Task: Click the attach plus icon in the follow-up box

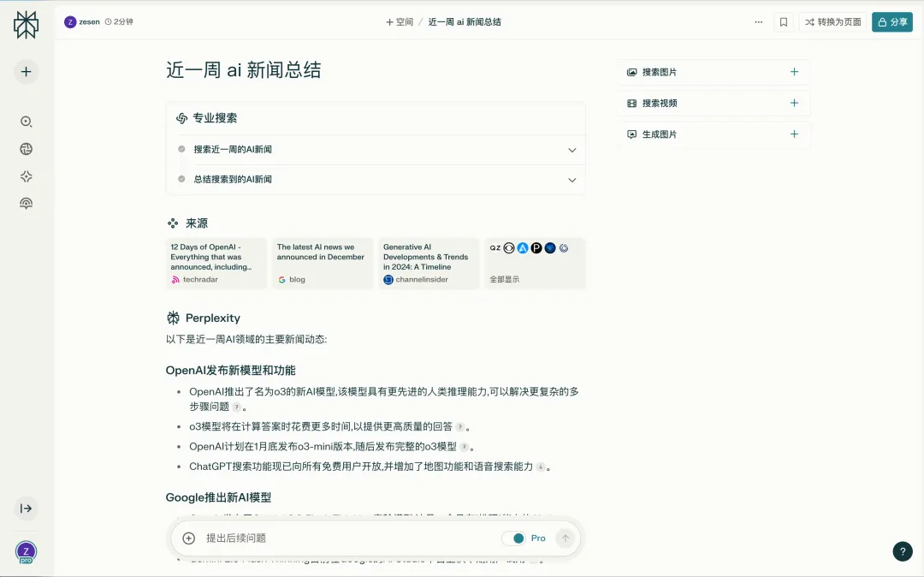Action: pyautogui.click(x=188, y=538)
